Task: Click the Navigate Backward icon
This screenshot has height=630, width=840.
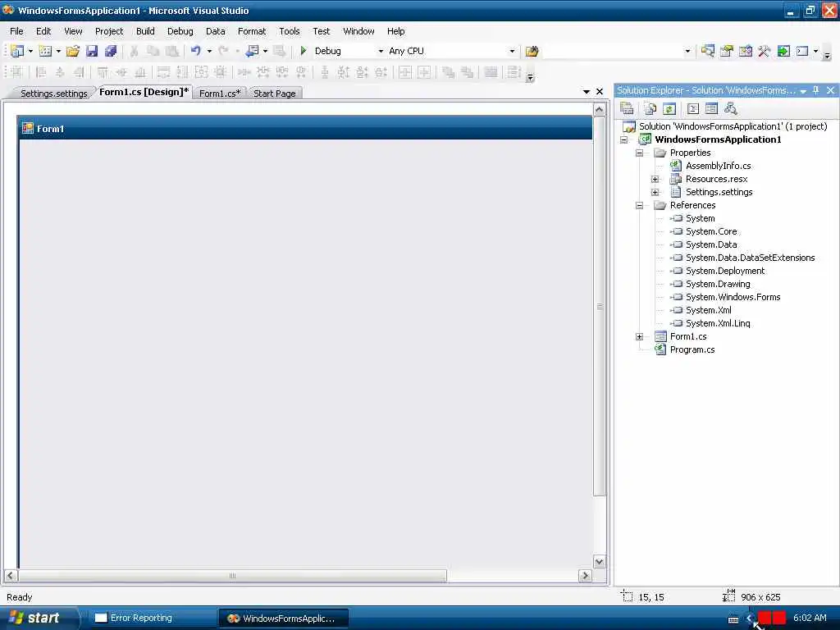Action: [252, 51]
